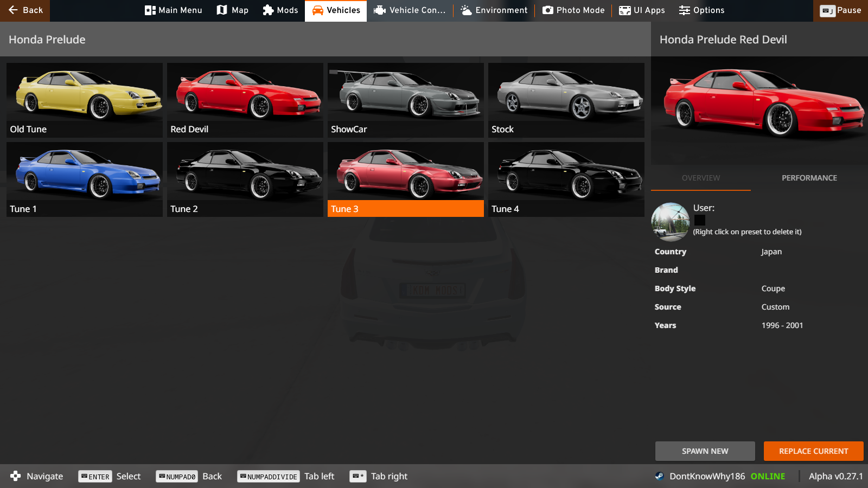Select the Tune 4 black Prelude thumbnail

point(566,179)
